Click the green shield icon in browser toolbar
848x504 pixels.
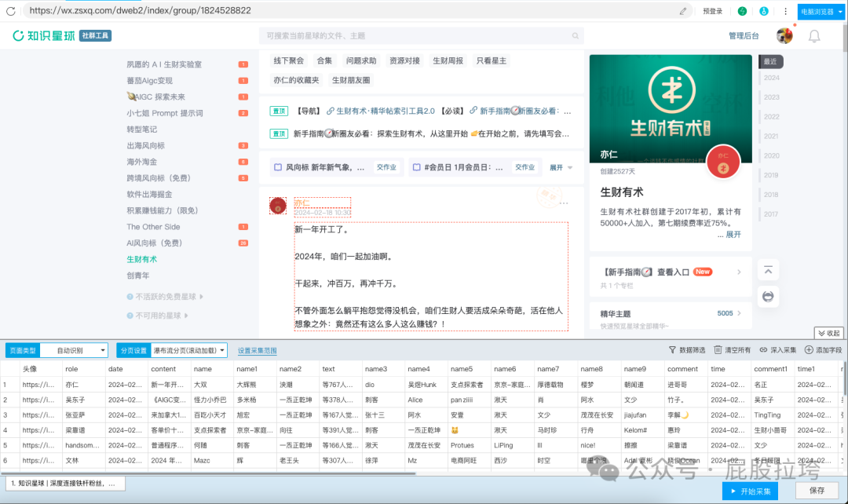[x=743, y=11]
